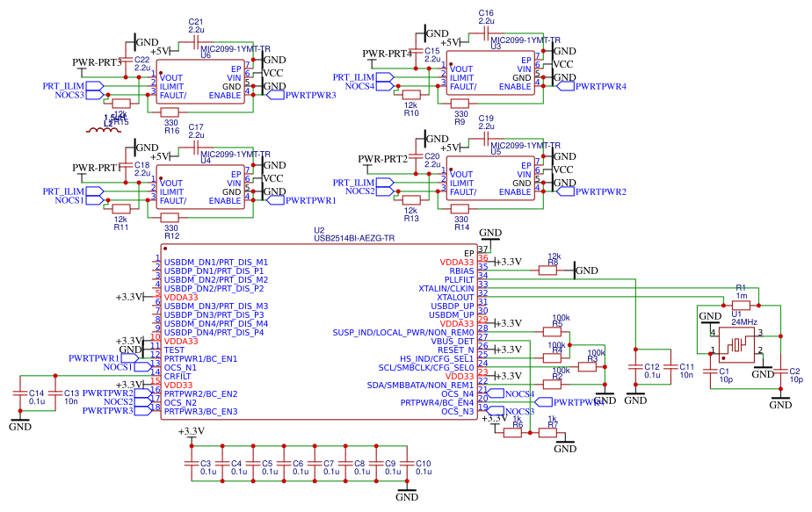The height and width of the screenshot is (512, 812).
Task: Click resistor R9 below U3
Action: 460,104
